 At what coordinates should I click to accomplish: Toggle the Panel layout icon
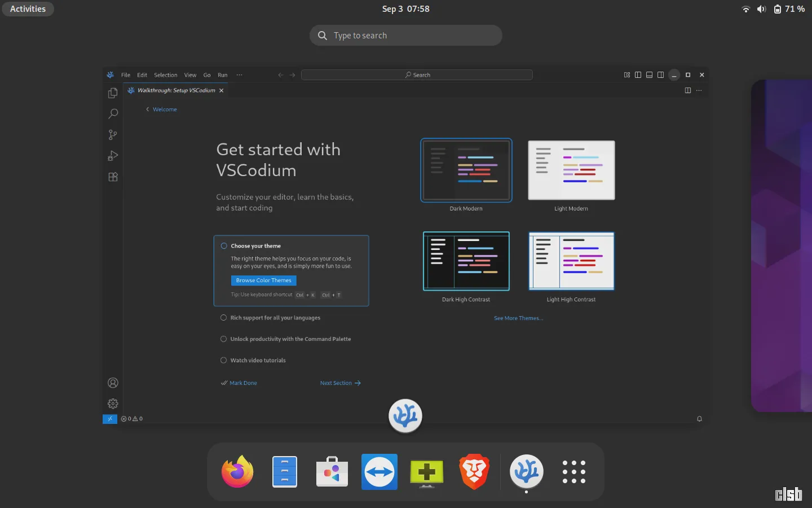coord(649,75)
